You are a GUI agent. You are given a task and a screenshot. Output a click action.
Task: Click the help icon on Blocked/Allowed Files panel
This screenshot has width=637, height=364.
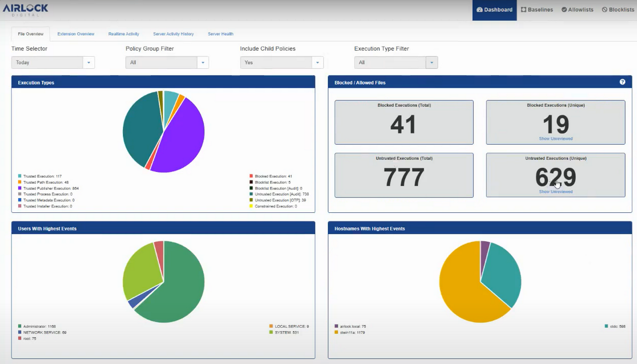[x=622, y=82]
